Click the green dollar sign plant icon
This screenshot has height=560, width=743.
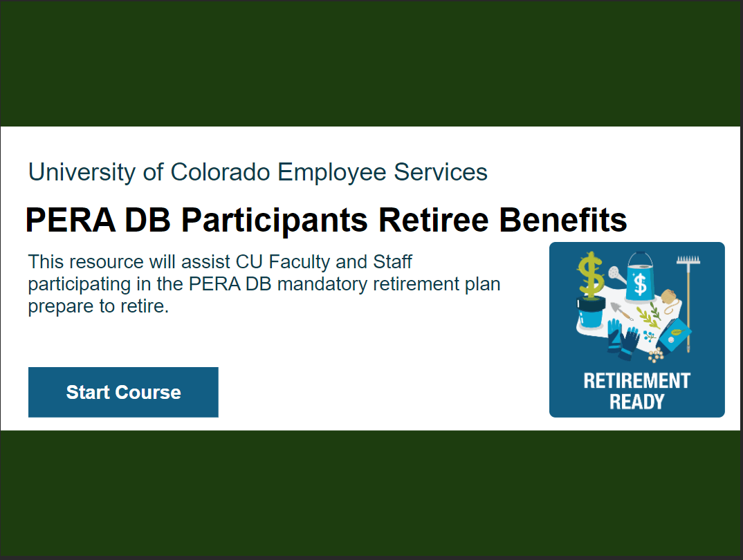(x=590, y=274)
